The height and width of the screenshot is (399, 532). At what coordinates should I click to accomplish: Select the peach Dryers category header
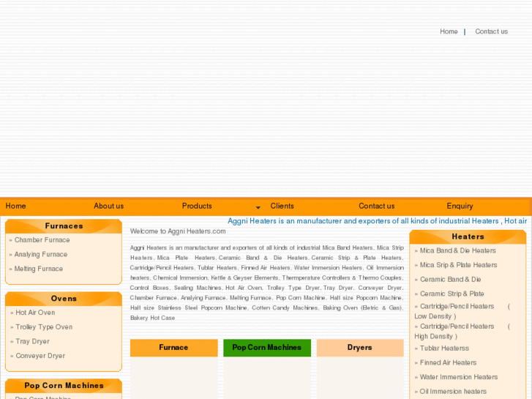360,348
